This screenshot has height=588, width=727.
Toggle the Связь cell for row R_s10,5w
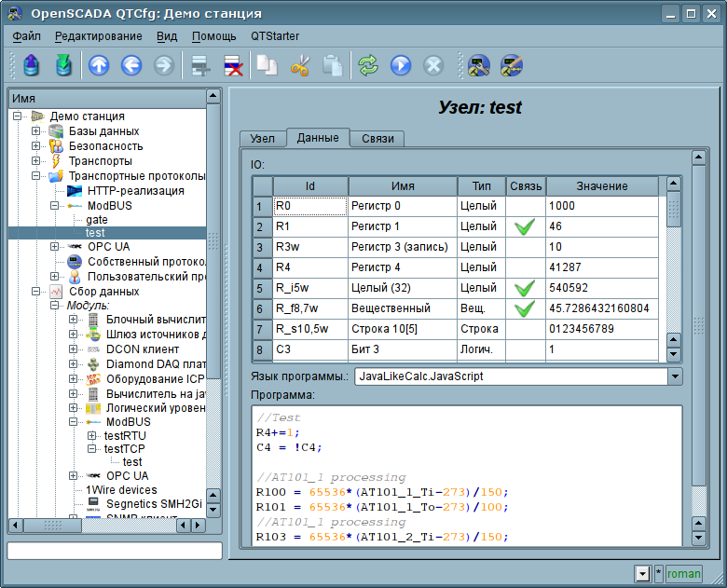coord(526,329)
